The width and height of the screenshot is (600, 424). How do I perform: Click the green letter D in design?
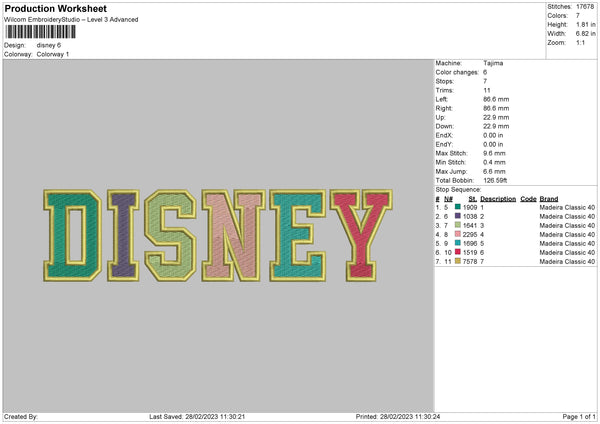point(72,235)
